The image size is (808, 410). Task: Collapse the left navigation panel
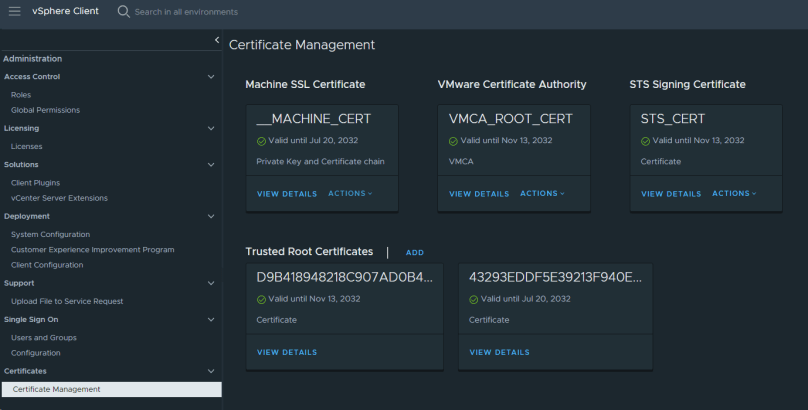pyautogui.click(x=217, y=40)
